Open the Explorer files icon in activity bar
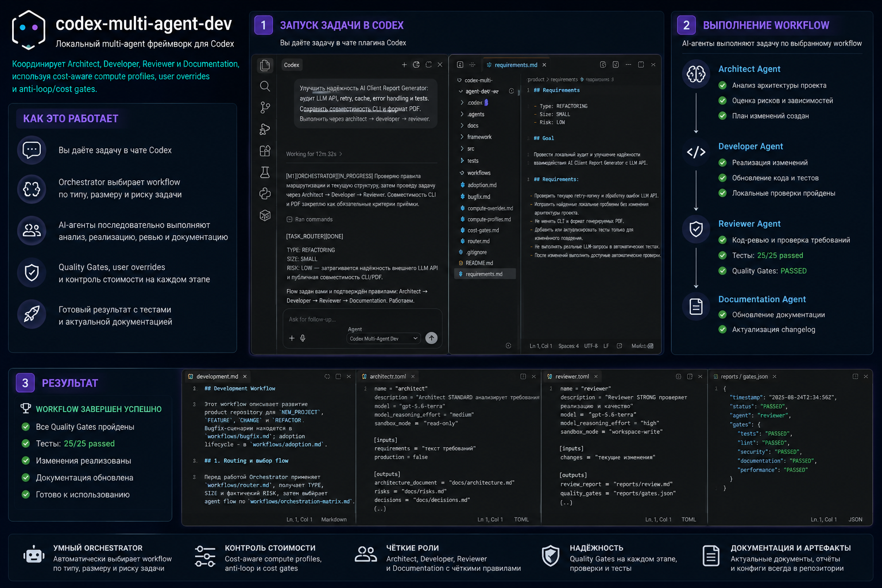The width and height of the screenshot is (882, 588). pos(265,65)
